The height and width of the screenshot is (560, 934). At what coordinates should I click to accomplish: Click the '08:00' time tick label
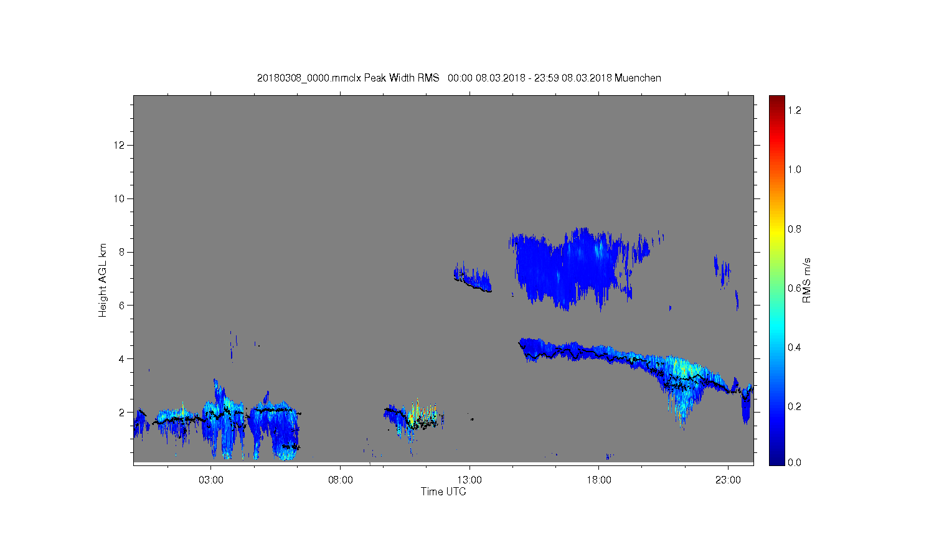pyautogui.click(x=341, y=480)
